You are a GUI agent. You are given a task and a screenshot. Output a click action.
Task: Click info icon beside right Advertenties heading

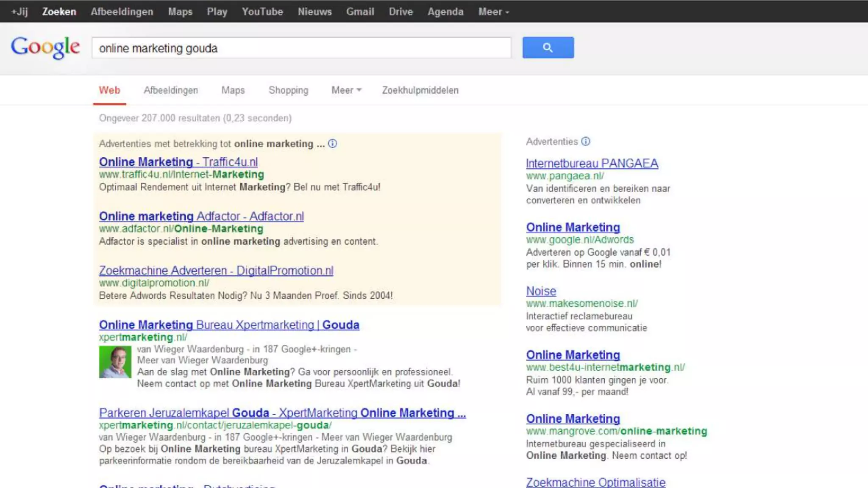pyautogui.click(x=585, y=141)
